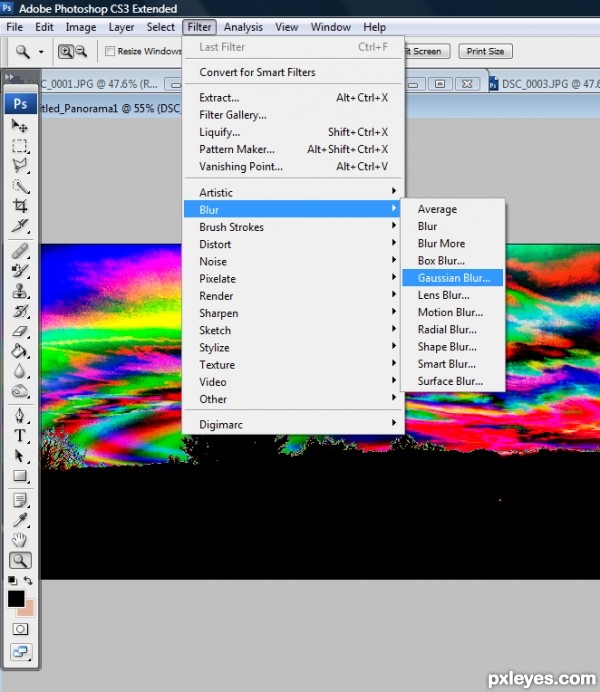Select the Hand tool

pyautogui.click(x=19, y=540)
